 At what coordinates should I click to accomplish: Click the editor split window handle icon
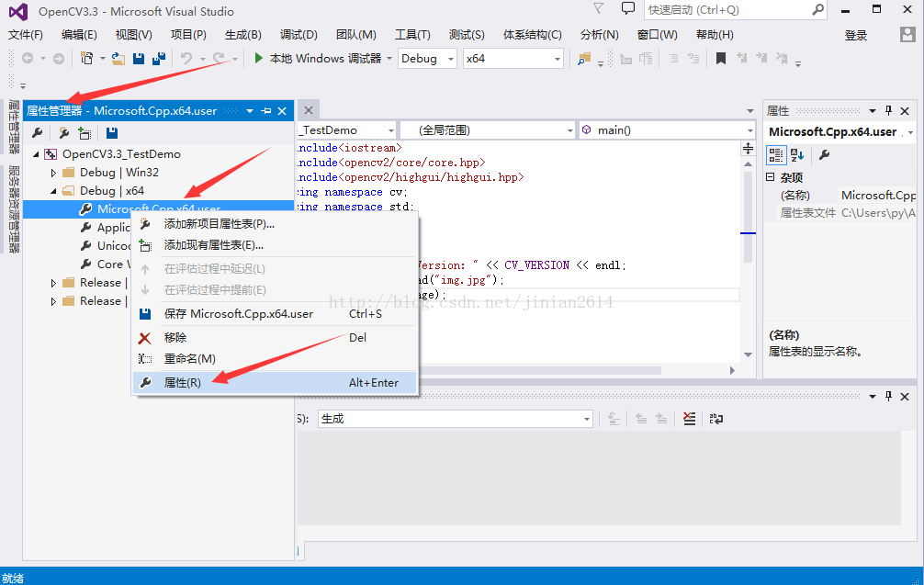(748, 149)
